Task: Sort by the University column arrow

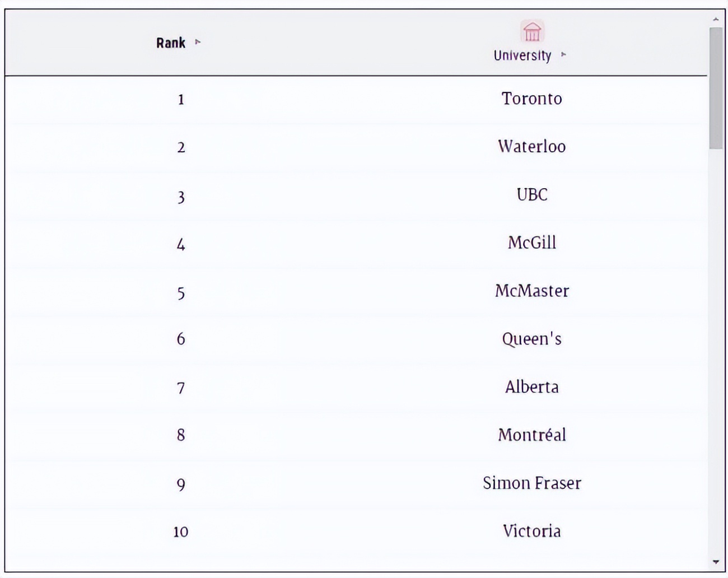Action: tap(563, 55)
